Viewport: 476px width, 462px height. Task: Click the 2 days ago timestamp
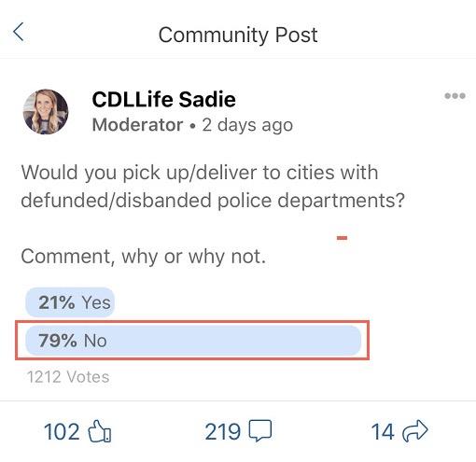[x=247, y=125]
